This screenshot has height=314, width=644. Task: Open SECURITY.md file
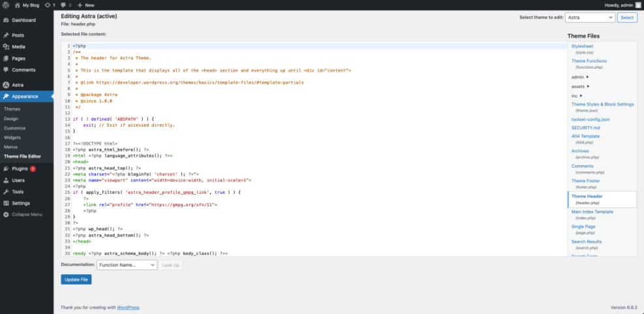tap(585, 128)
